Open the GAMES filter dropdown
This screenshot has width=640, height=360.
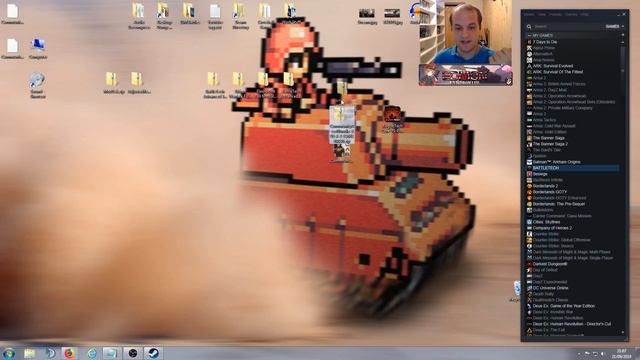(615, 26)
